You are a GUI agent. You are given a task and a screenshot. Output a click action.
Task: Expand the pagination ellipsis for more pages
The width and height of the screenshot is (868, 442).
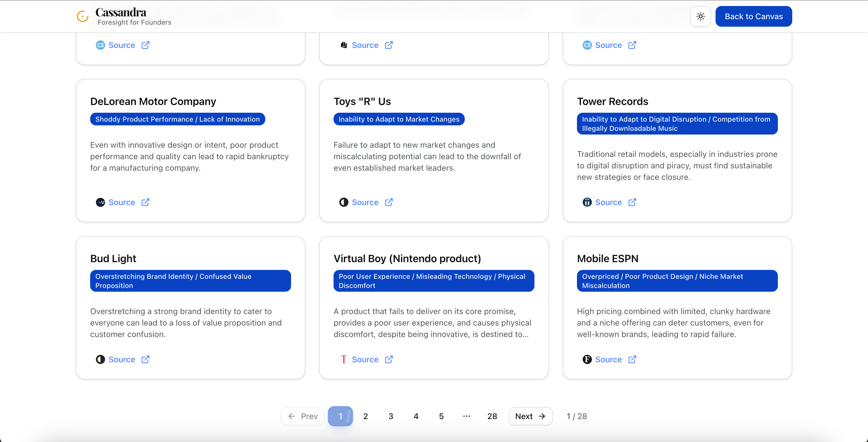(x=466, y=416)
